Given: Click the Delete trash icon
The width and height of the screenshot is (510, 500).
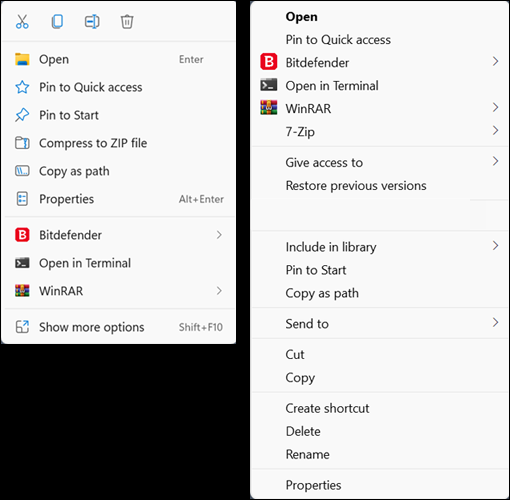Looking at the screenshot, I should pyautogui.click(x=127, y=22).
